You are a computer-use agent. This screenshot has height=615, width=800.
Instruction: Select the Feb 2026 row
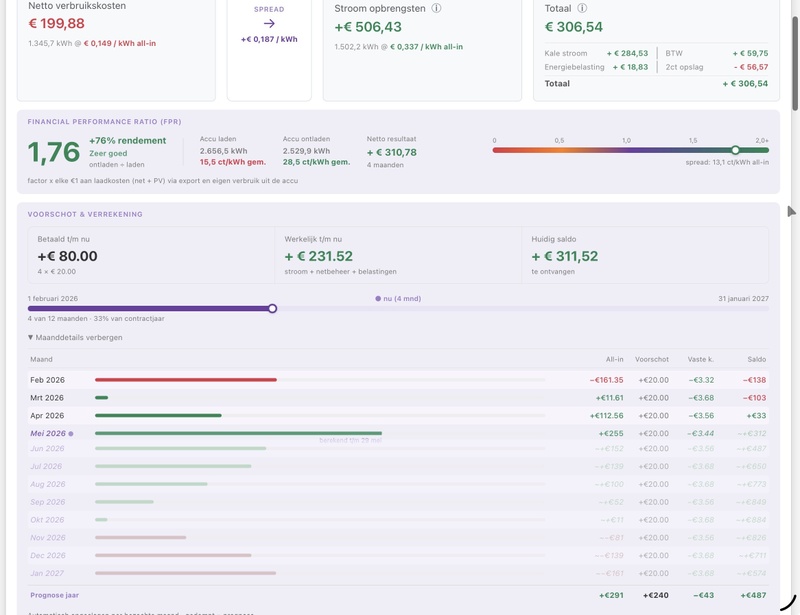click(x=398, y=380)
